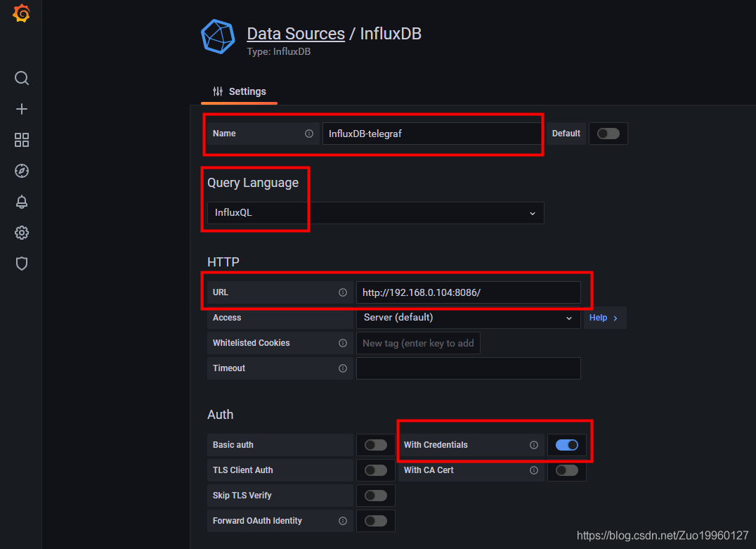This screenshot has height=549, width=756.
Task: Click info icon next to Timeout
Action: [343, 368]
